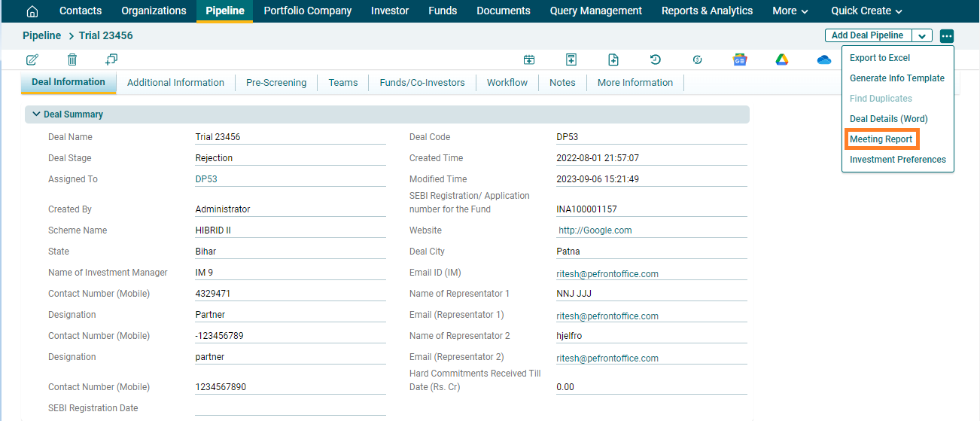The image size is (980, 421).
Task: Click the edit pencil icon
Action: pyautogui.click(x=32, y=59)
